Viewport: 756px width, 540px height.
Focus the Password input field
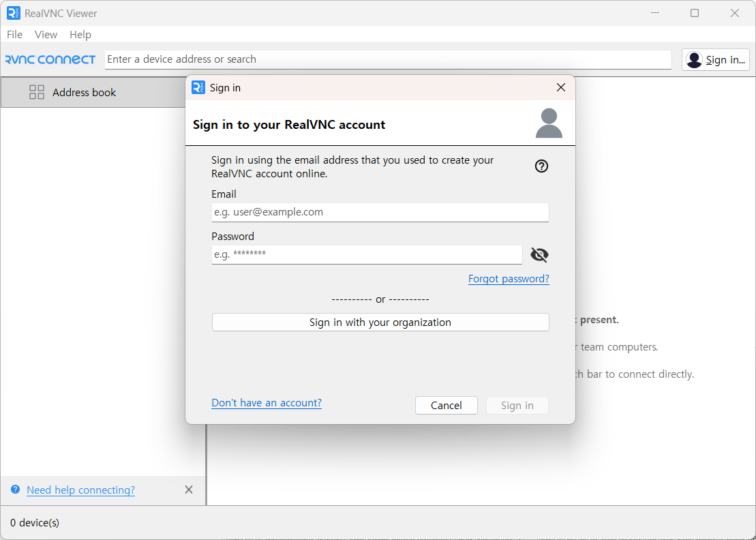[367, 254]
